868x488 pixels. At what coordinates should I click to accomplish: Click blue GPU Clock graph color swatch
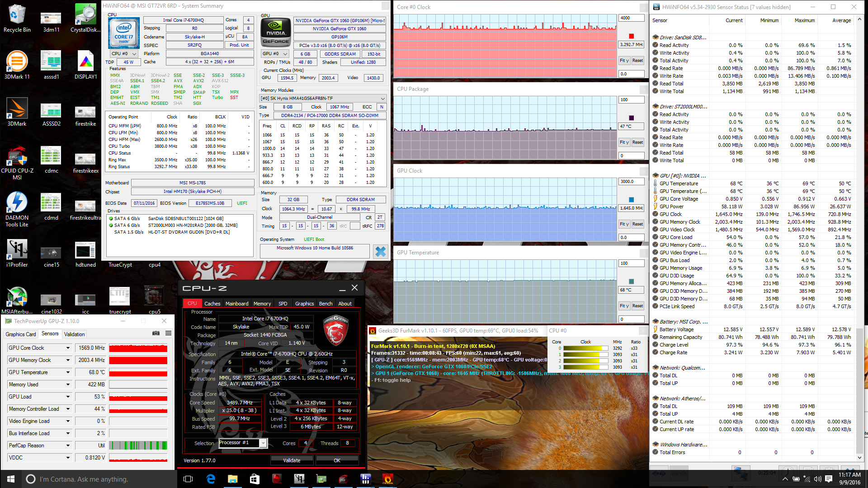coord(631,200)
